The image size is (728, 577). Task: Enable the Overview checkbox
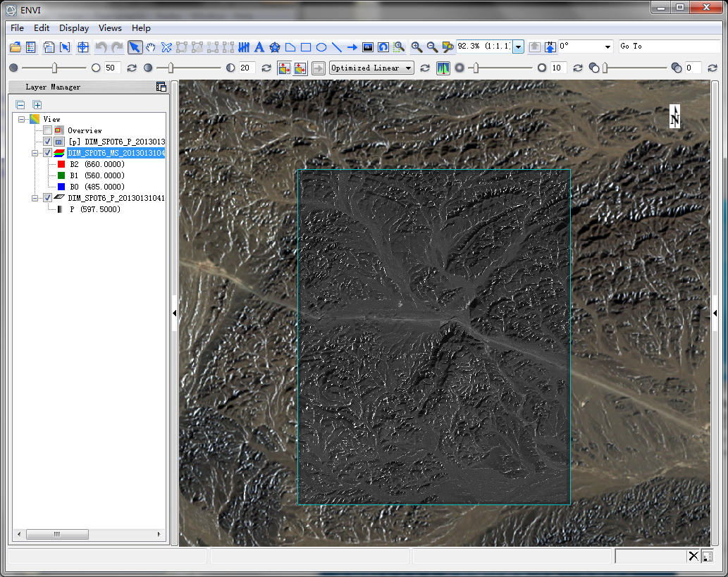point(47,130)
